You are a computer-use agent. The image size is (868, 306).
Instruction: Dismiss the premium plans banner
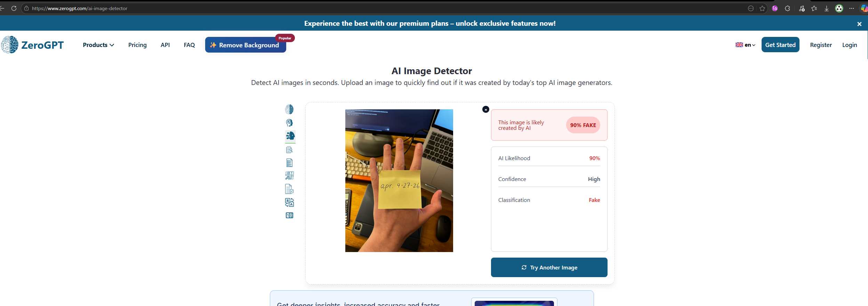click(x=859, y=24)
